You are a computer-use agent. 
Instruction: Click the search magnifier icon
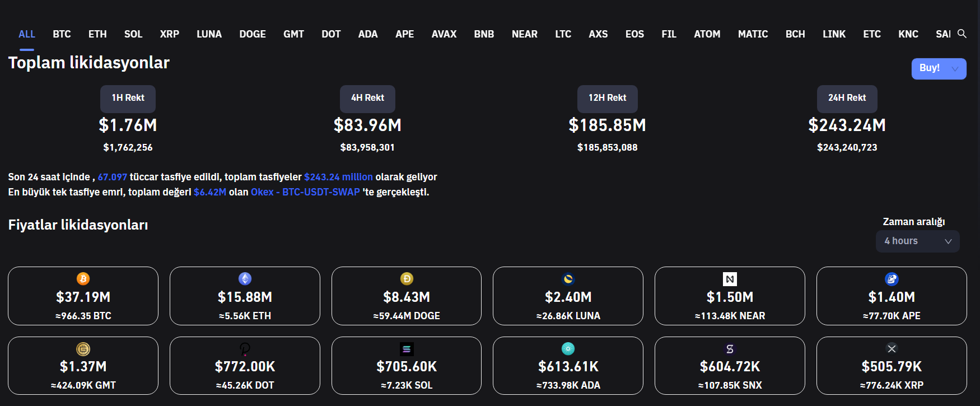962,34
